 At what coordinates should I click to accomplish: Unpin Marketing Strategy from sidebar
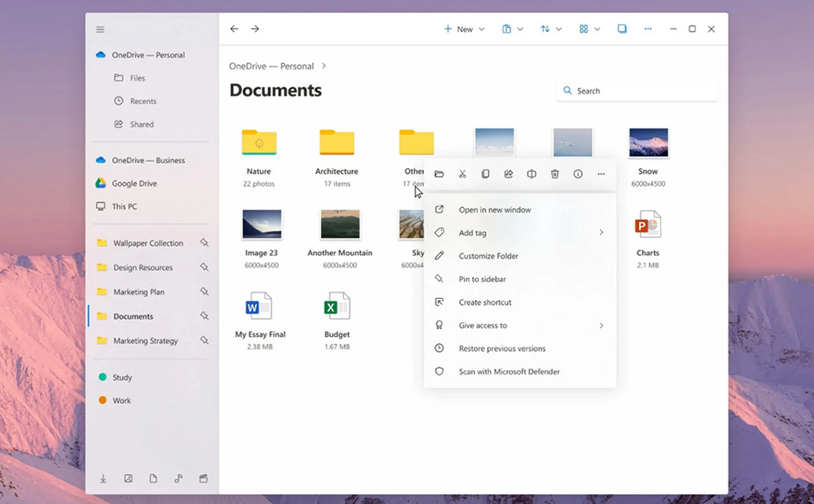tap(204, 340)
